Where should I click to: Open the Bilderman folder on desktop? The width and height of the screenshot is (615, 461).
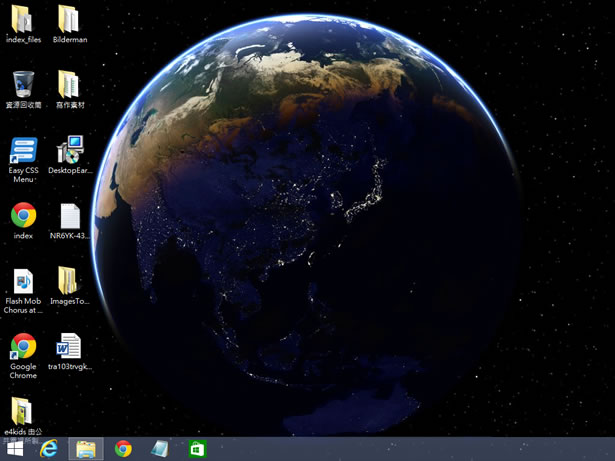69,19
